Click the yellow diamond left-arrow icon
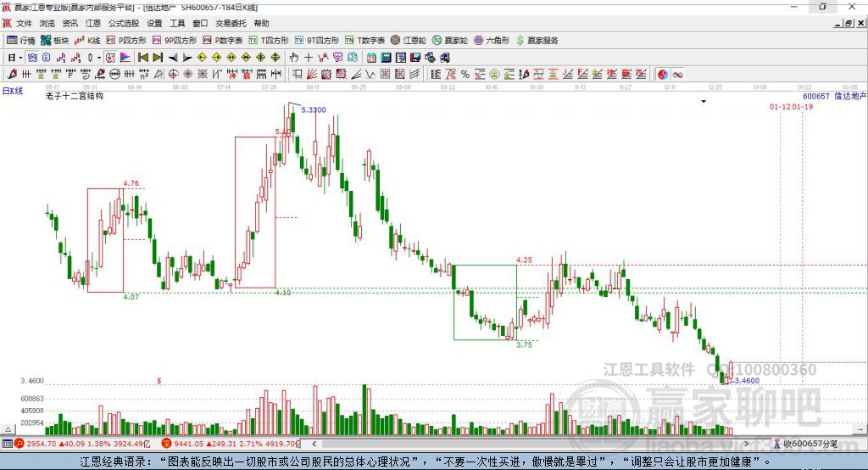 pyautogui.click(x=202, y=58)
